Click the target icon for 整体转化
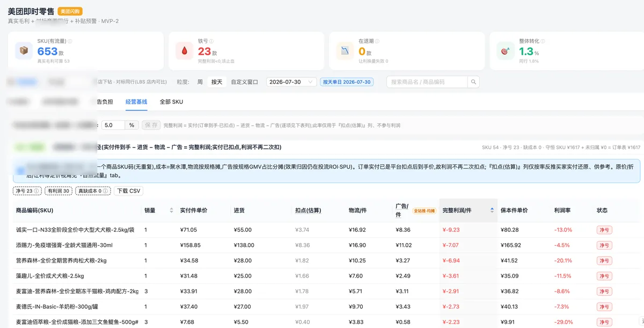Screen dimensions: 644x328 tap(506, 50)
